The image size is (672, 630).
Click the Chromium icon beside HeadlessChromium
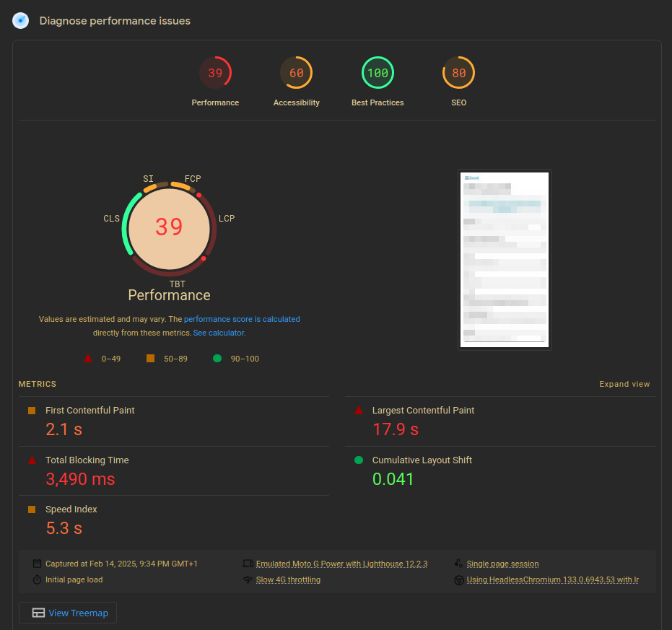458,580
